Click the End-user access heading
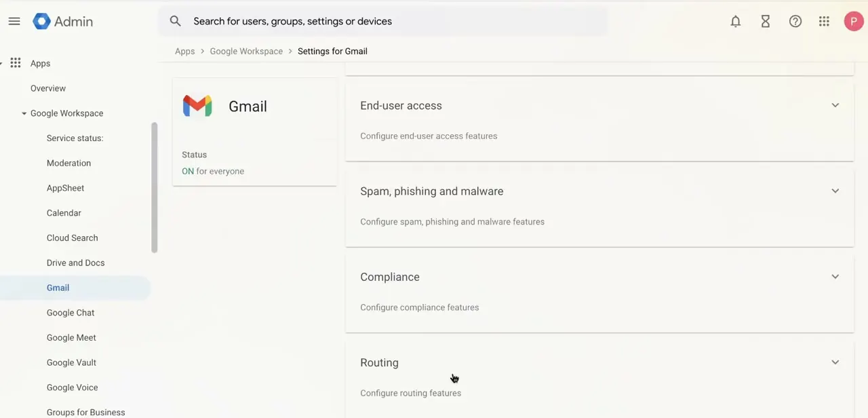Image resolution: width=868 pixels, height=418 pixels. click(401, 105)
